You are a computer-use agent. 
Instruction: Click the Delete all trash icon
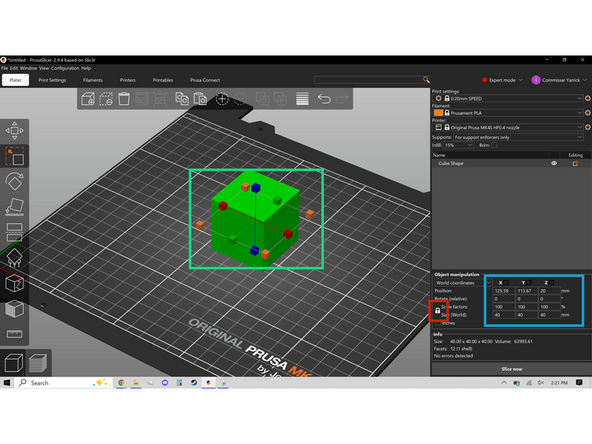(124, 99)
